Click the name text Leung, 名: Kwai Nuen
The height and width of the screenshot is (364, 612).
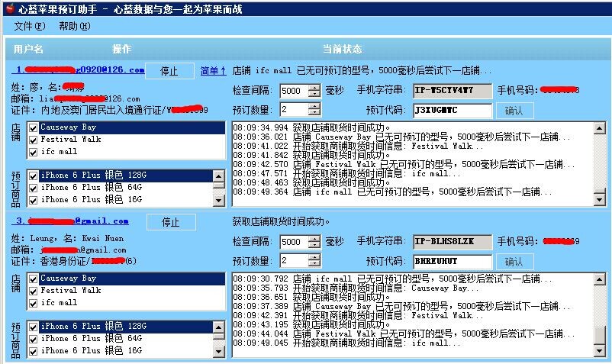tap(77, 238)
